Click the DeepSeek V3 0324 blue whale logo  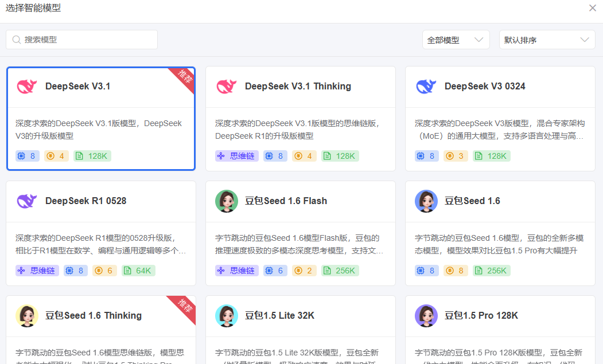(x=426, y=87)
